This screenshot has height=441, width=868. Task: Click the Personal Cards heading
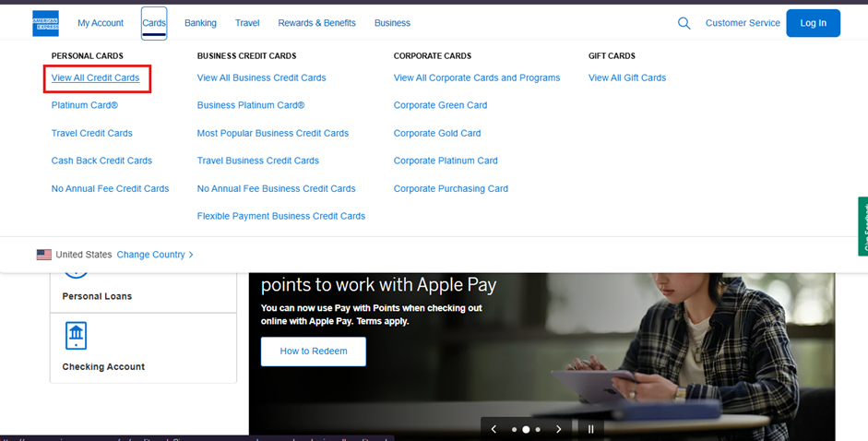(88, 56)
